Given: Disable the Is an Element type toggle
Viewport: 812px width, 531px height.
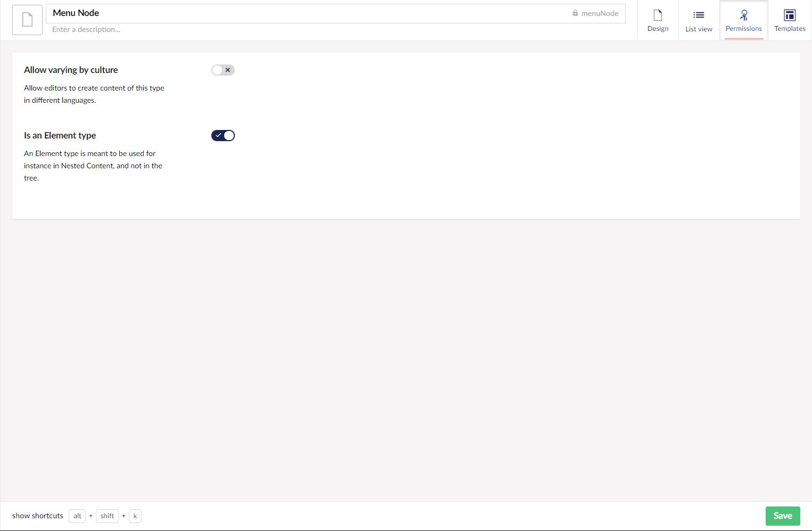Looking at the screenshot, I should point(223,135).
